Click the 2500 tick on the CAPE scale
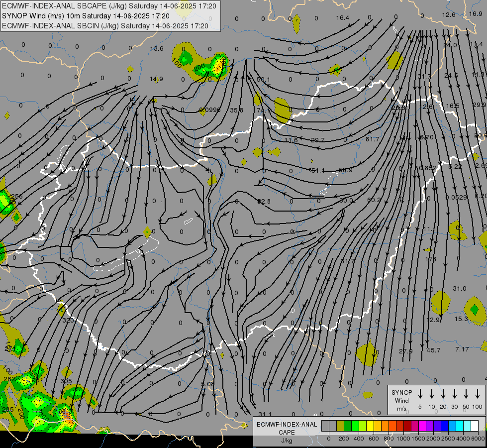The height and width of the screenshot is (448, 487). 448,439
